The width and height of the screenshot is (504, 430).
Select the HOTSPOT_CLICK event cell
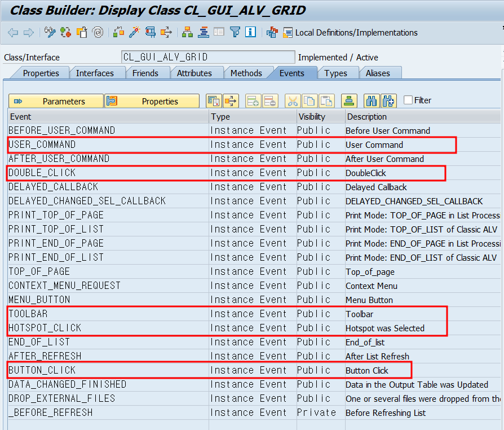point(108,328)
